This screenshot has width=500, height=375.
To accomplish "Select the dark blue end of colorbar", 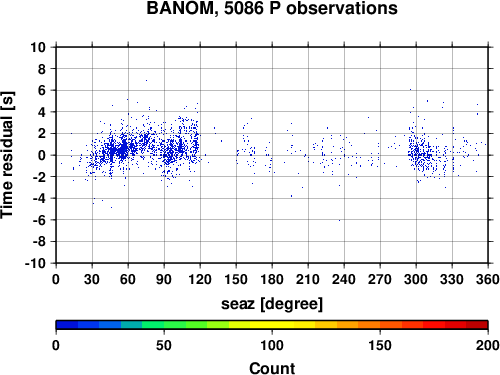I will [x=67, y=325].
